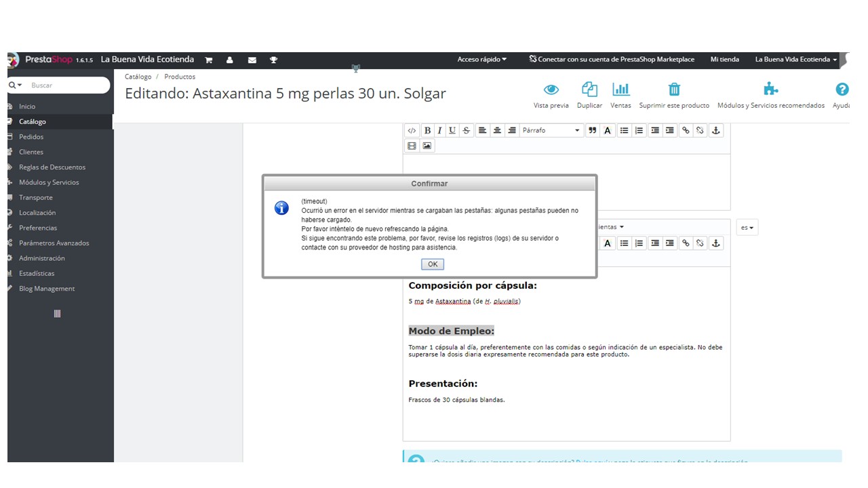Image resolution: width=868 pixels, height=488 pixels.
Task: Click Suprimir este producto trash icon
Action: (x=674, y=89)
